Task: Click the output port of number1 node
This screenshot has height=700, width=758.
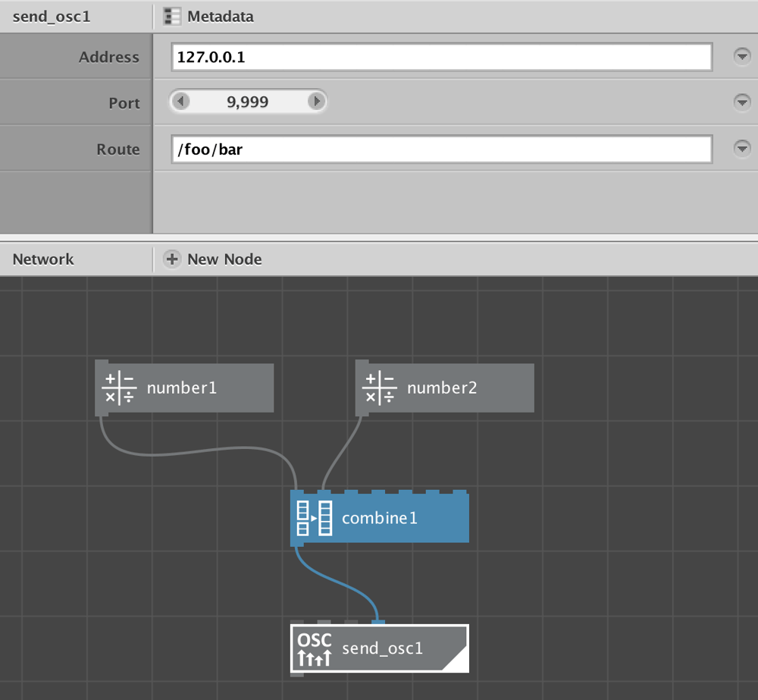Action: pos(102,413)
